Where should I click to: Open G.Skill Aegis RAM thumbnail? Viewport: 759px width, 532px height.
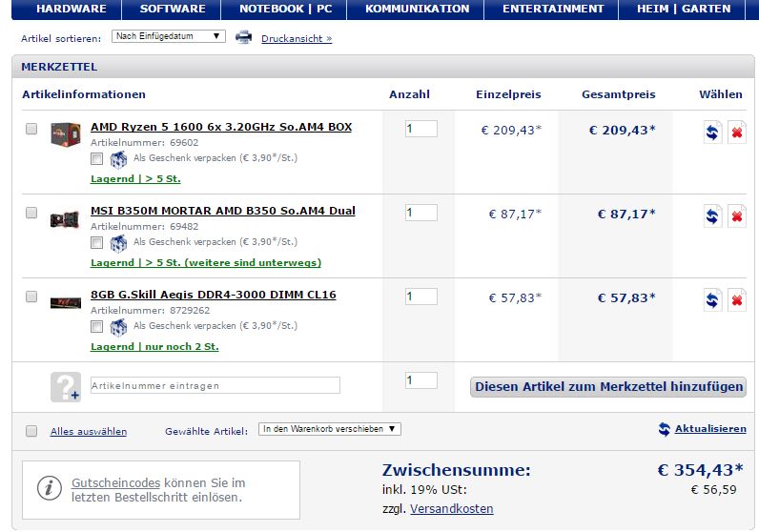(x=66, y=303)
